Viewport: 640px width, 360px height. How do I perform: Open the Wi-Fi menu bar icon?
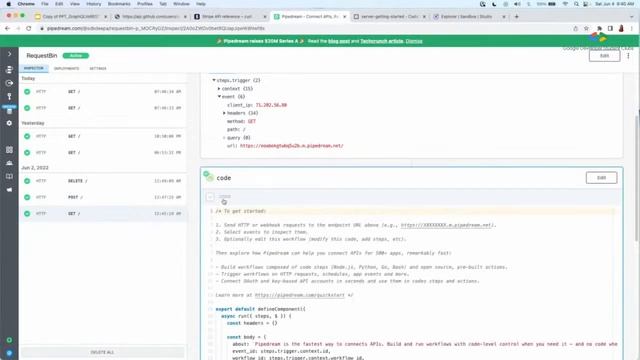click(x=565, y=4)
